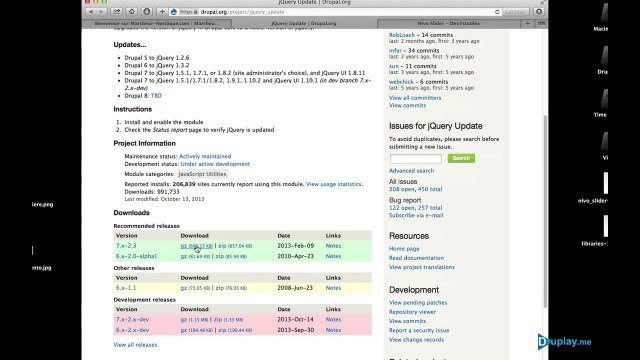Open the View all committers link
This screenshot has width=640, height=360.
click(415, 98)
